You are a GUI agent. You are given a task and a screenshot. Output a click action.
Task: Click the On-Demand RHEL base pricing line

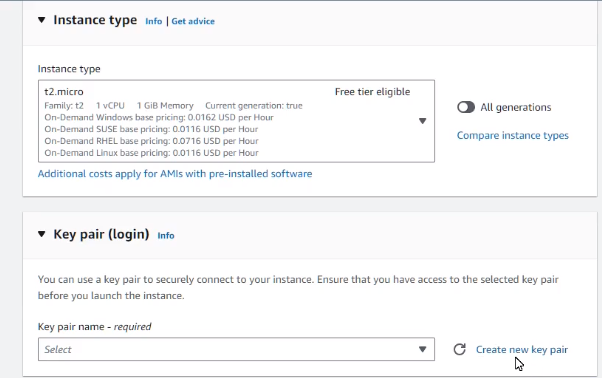click(151, 141)
